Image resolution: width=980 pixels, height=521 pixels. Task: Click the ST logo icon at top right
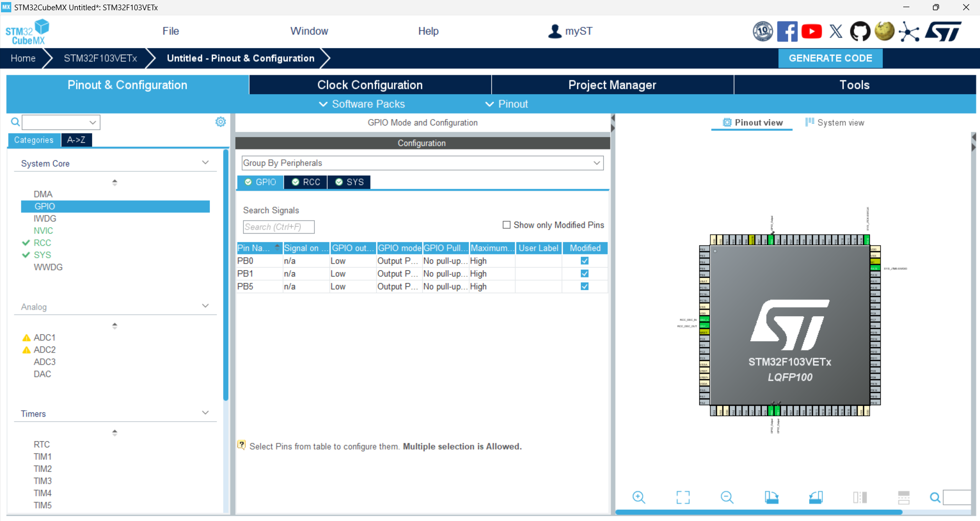pyautogui.click(x=943, y=31)
